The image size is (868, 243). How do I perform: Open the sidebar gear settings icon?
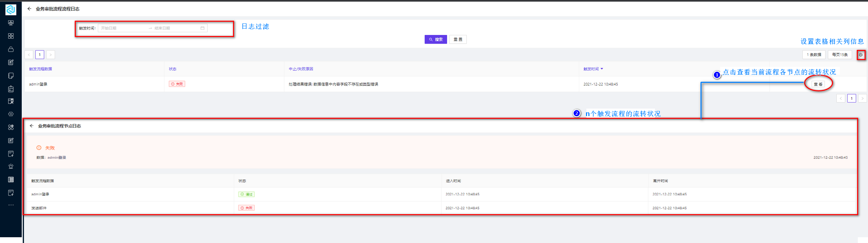[x=11, y=114]
